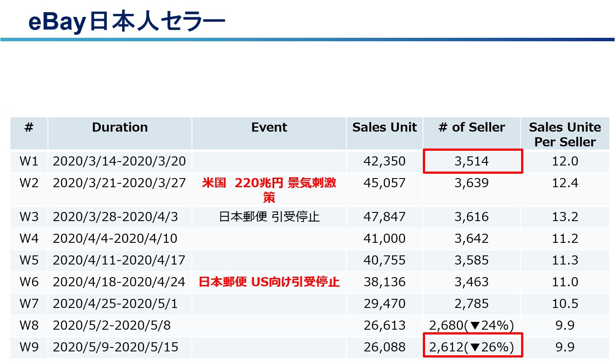Viewport: 615px width, 364px height.
Task: Select the 29,470 sales unit cell
Action: click(385, 304)
